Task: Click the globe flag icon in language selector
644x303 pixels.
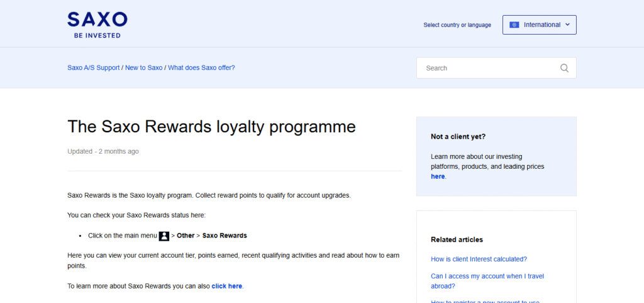Action: point(514,25)
